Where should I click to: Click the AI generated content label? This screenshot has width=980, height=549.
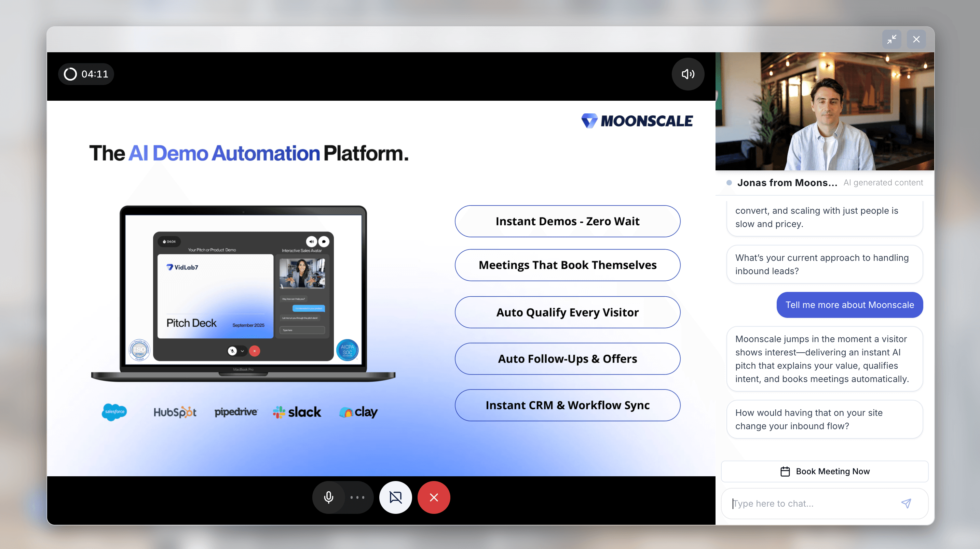pos(883,183)
